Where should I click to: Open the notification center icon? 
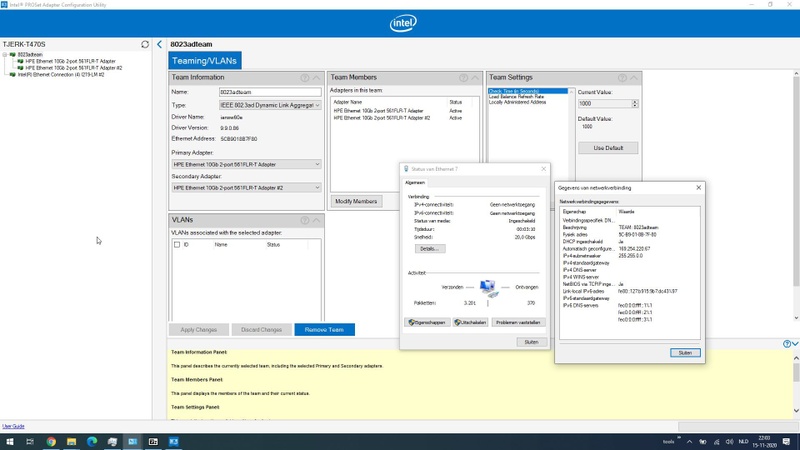point(786,442)
